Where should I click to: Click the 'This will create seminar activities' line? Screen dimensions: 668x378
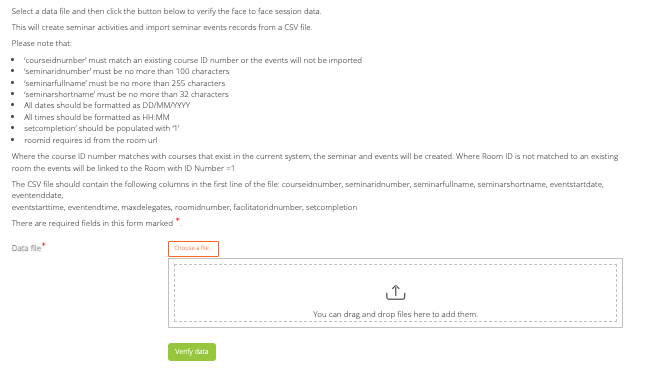pos(162,27)
